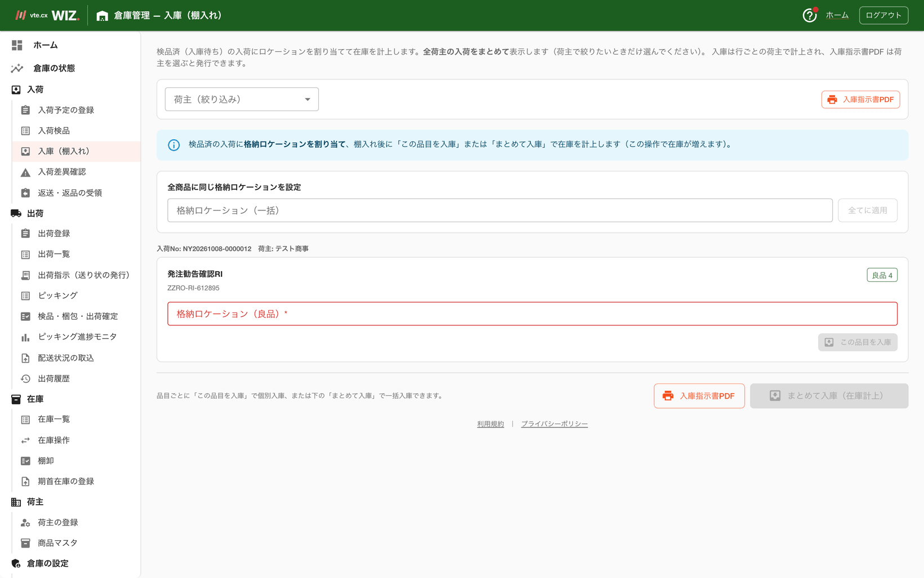This screenshot has width=924, height=578.
Task: Open 検品・梱包・出荷確定 menu item
Action: tap(77, 316)
